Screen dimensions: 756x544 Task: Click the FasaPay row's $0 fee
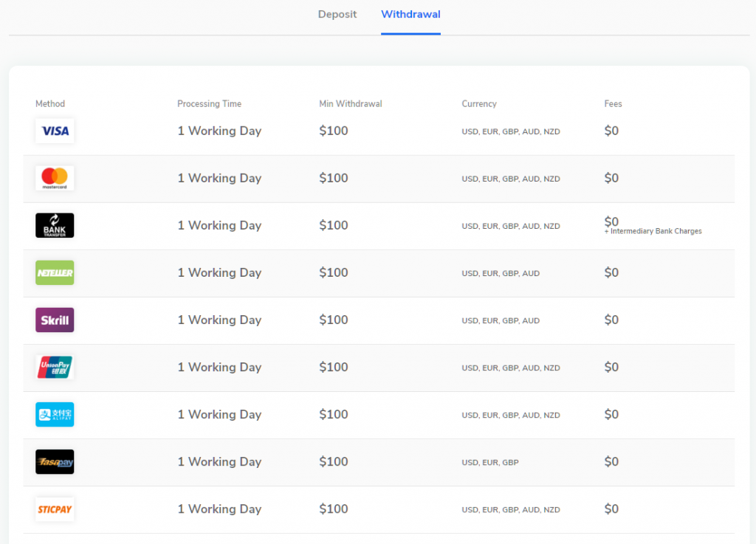tap(611, 461)
